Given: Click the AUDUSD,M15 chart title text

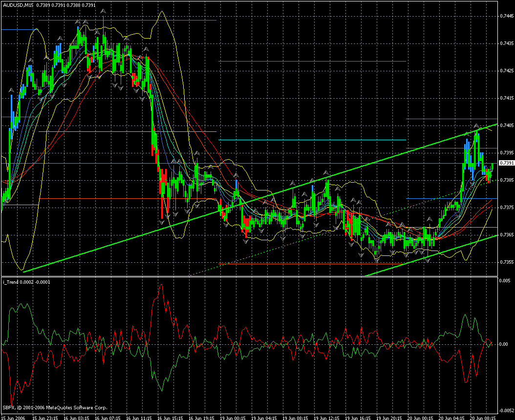Looking at the screenshot, I should pos(19,5).
